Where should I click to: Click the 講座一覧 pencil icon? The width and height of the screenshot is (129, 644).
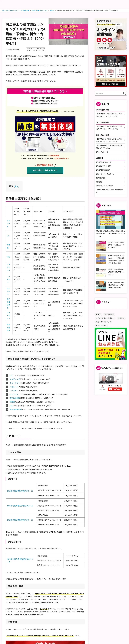tap(98, 104)
